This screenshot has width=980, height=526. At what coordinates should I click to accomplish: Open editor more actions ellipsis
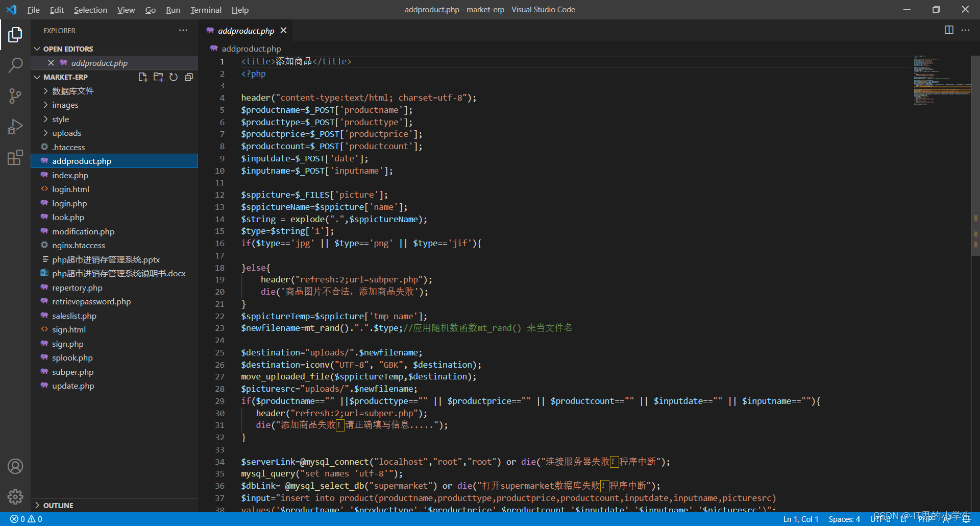point(965,30)
